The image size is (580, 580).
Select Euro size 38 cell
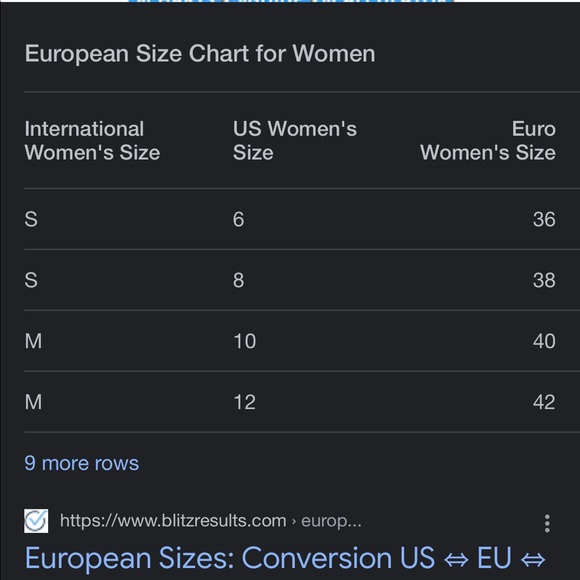544,280
